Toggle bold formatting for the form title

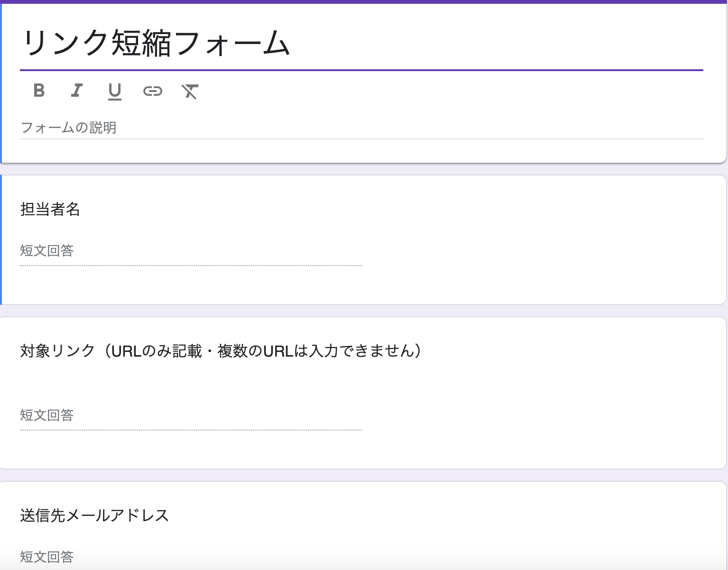click(x=39, y=90)
